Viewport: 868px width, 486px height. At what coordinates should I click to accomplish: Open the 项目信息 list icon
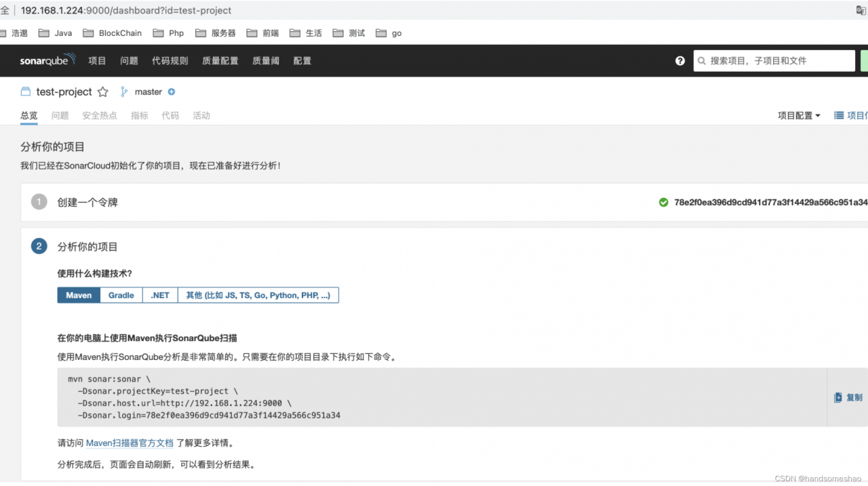click(839, 115)
